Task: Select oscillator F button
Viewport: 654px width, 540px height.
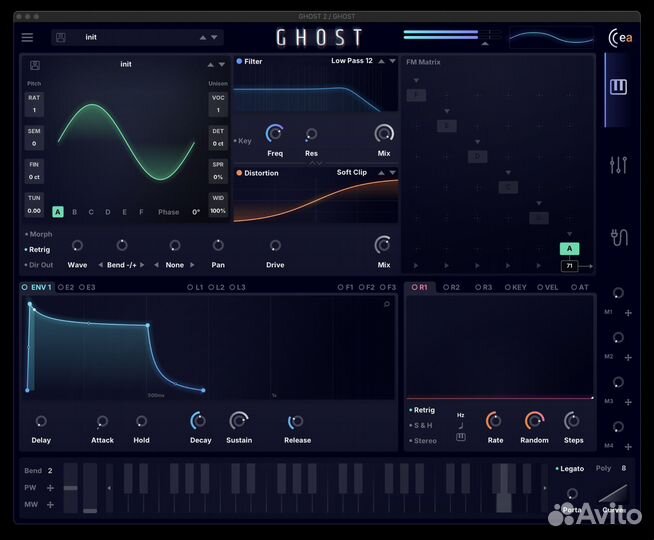Action: [141, 212]
